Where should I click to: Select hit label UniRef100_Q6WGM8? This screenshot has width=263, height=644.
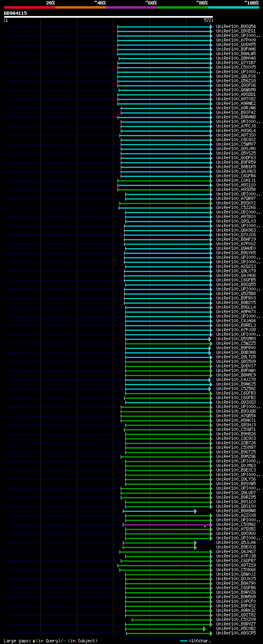click(236, 90)
